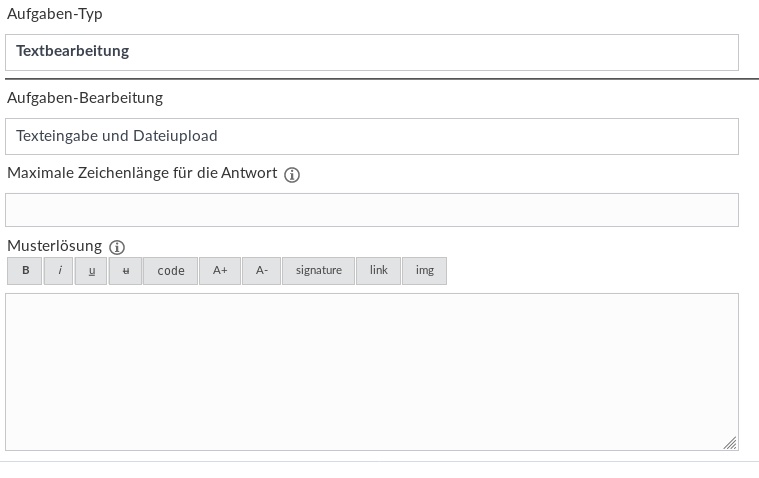Expand the Texteingabe und Dateiupload selection
The height and width of the screenshot is (478, 759).
point(372,136)
